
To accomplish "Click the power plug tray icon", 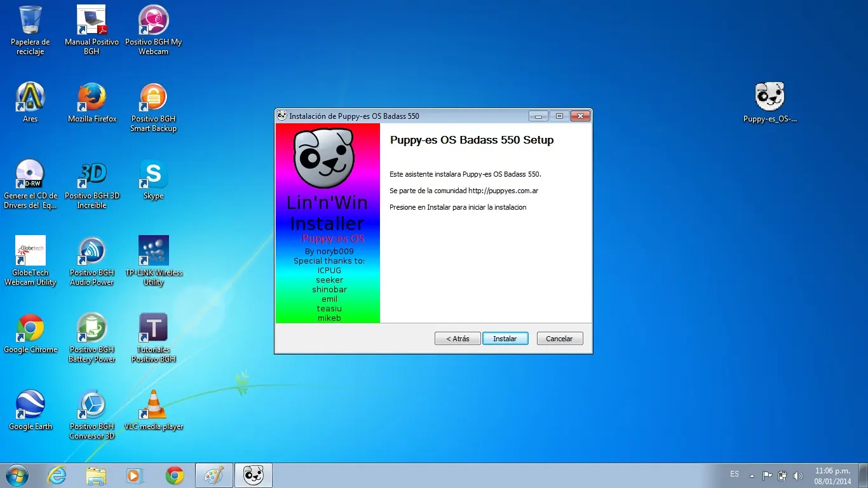I will (x=782, y=475).
